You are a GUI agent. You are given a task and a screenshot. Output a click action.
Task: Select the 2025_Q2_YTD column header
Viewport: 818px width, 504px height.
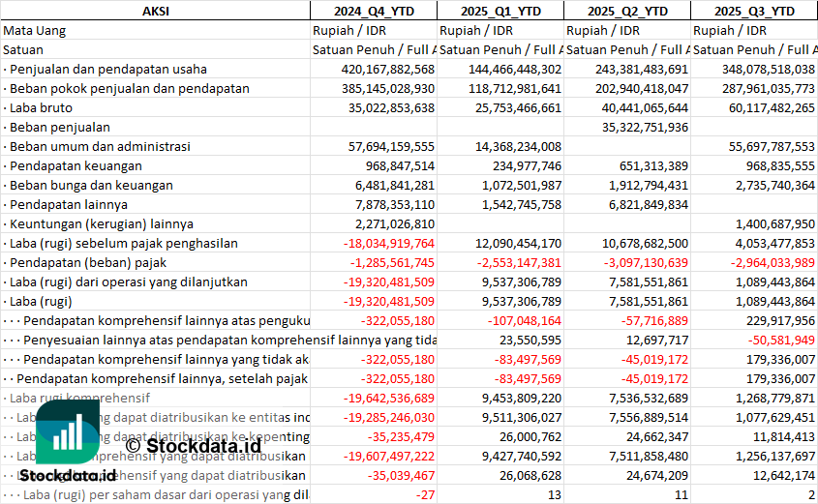626,11
